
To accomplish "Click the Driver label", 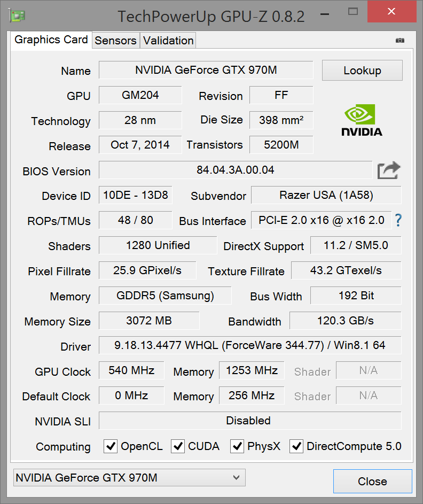I will coord(76,347).
